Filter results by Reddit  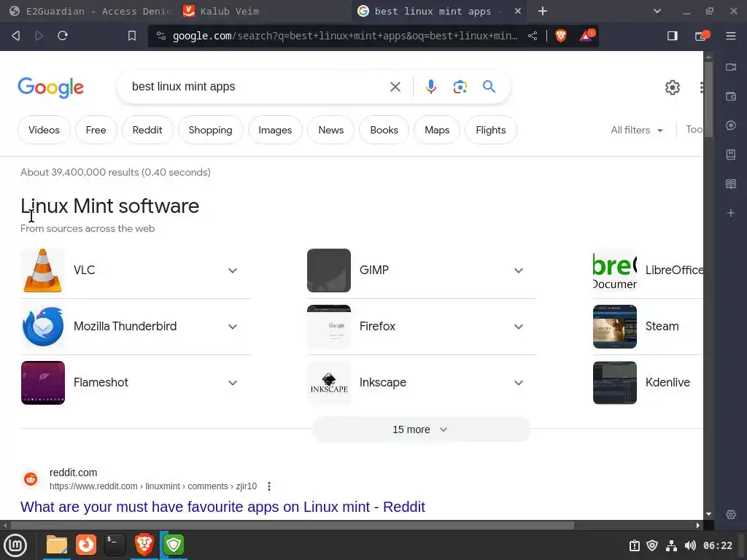click(x=147, y=130)
